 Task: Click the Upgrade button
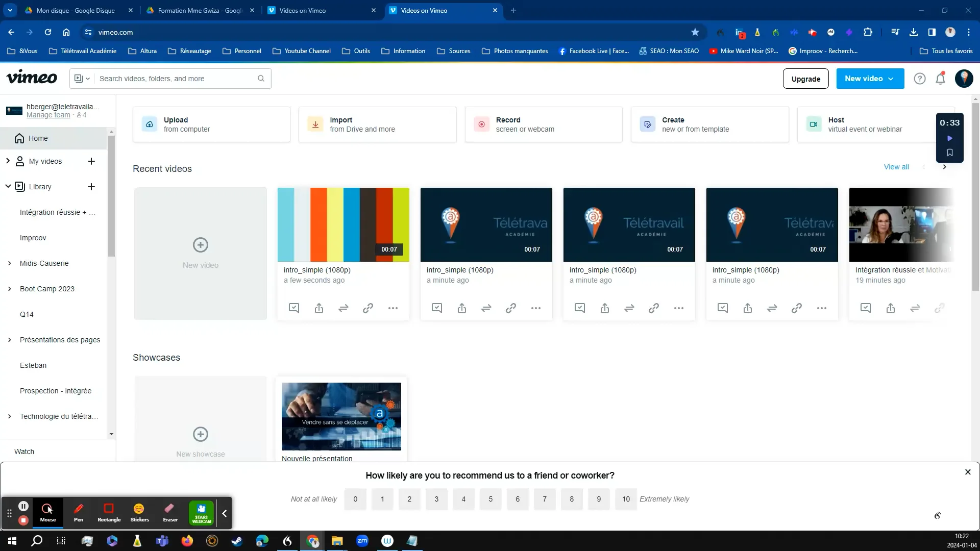805,79
